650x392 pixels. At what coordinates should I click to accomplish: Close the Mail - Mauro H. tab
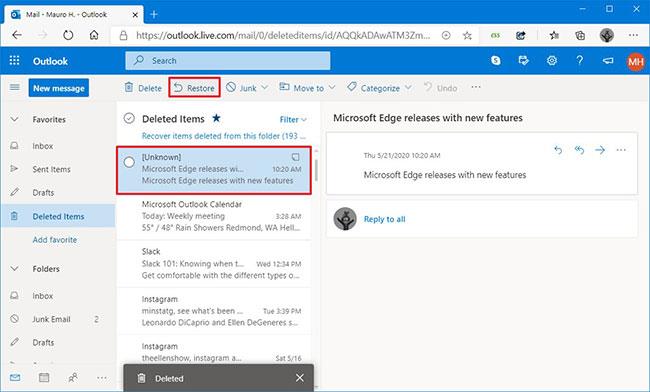coord(135,15)
